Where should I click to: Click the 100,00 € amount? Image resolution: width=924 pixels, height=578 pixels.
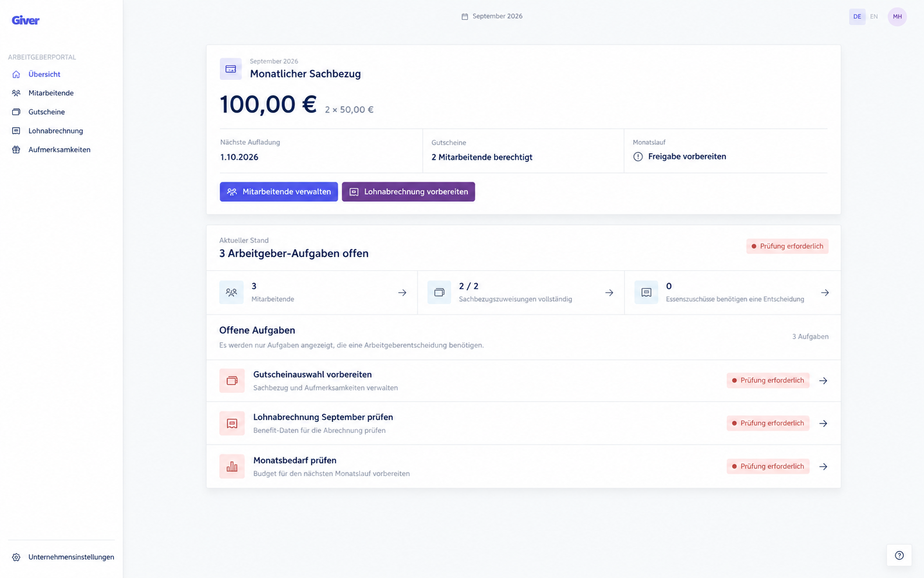pyautogui.click(x=268, y=105)
